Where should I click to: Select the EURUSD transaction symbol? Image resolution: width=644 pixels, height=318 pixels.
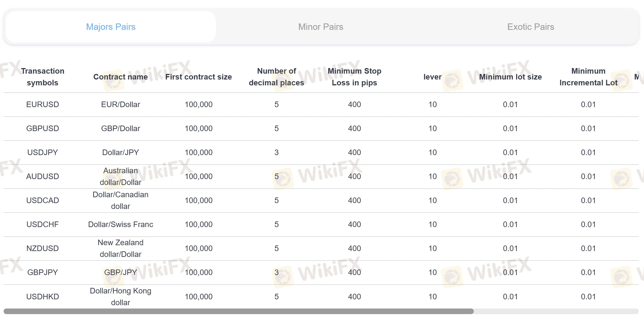(x=43, y=104)
